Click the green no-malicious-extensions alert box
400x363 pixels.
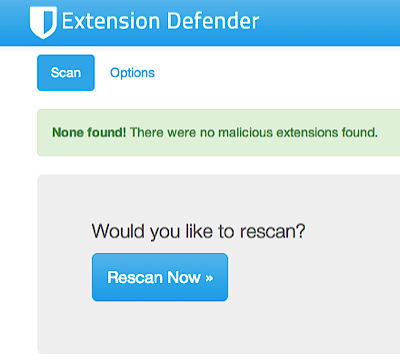[219, 132]
